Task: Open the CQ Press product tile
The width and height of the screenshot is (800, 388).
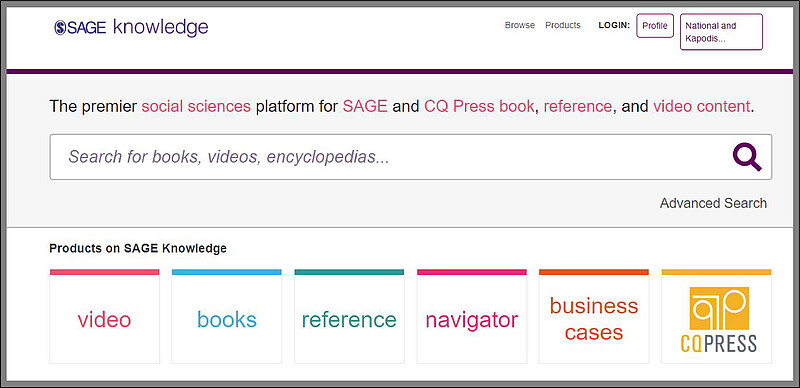Action: click(716, 317)
